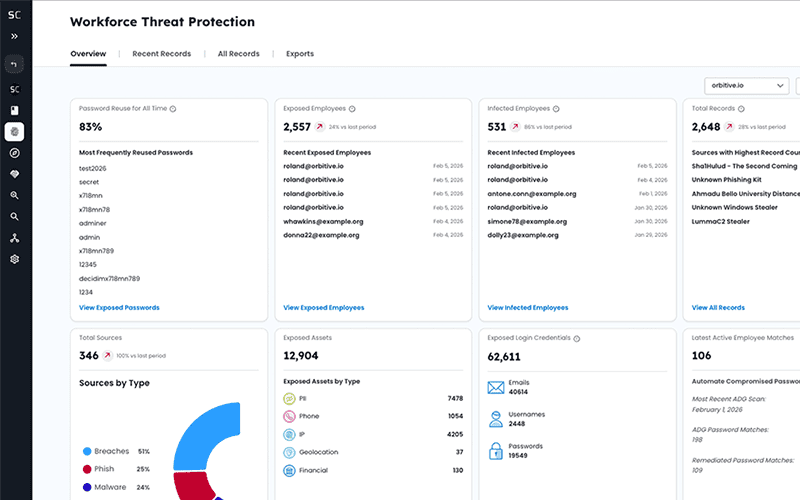Select the reused password adminer

[93, 223]
